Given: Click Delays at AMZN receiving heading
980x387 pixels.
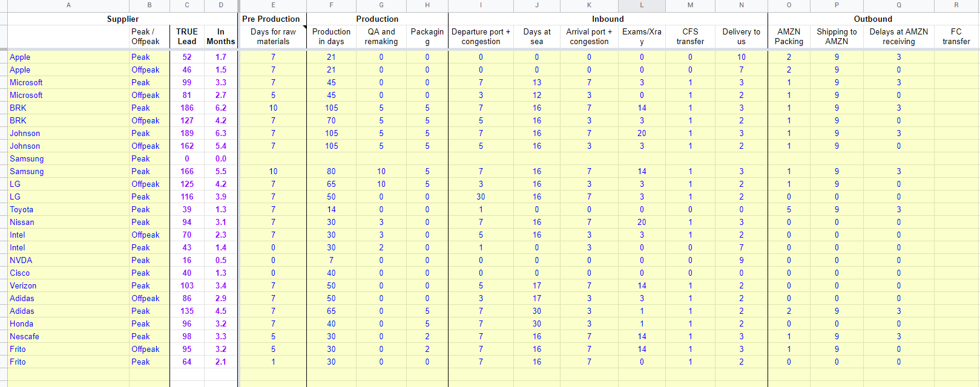Looking at the screenshot, I should (x=899, y=36).
